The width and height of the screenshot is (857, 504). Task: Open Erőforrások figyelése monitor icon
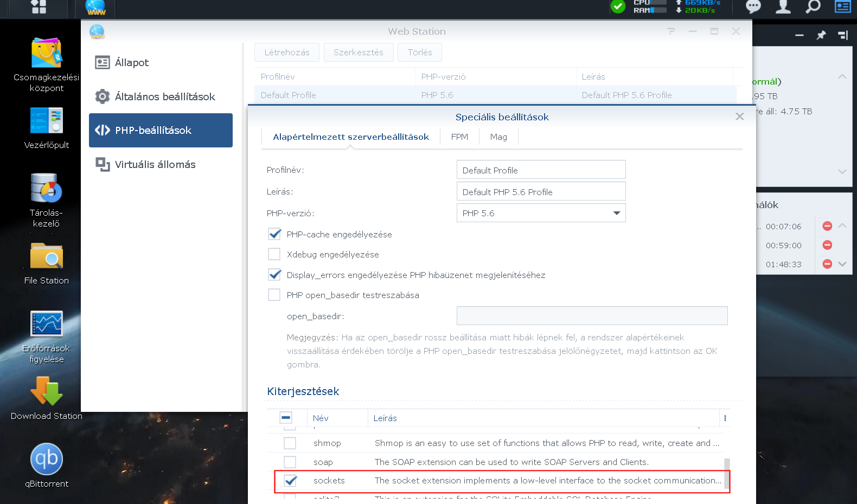(46, 325)
